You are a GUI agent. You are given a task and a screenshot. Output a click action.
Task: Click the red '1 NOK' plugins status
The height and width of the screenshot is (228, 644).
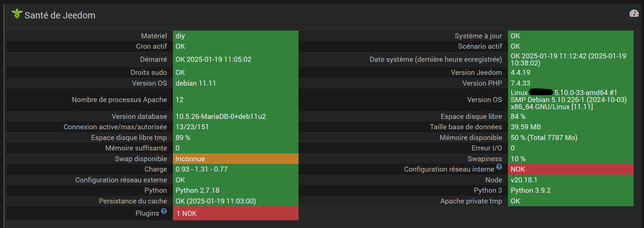click(187, 214)
